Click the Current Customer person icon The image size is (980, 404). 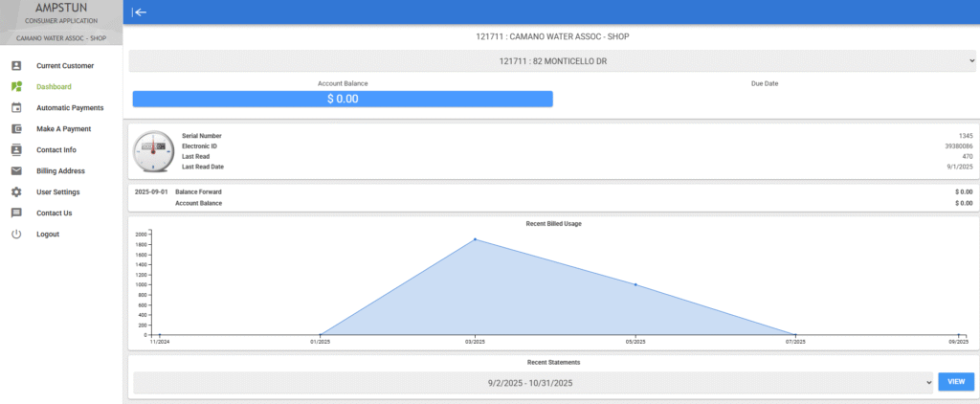click(16, 66)
